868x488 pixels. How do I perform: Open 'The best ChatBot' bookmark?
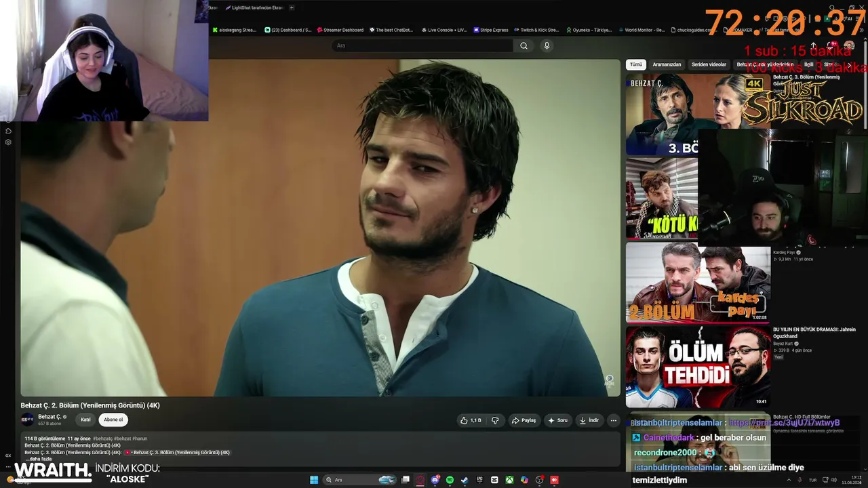click(x=391, y=30)
